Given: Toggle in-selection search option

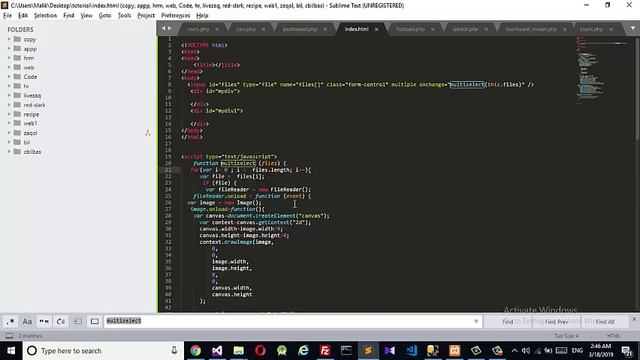Looking at the screenshot, I should [78, 322].
